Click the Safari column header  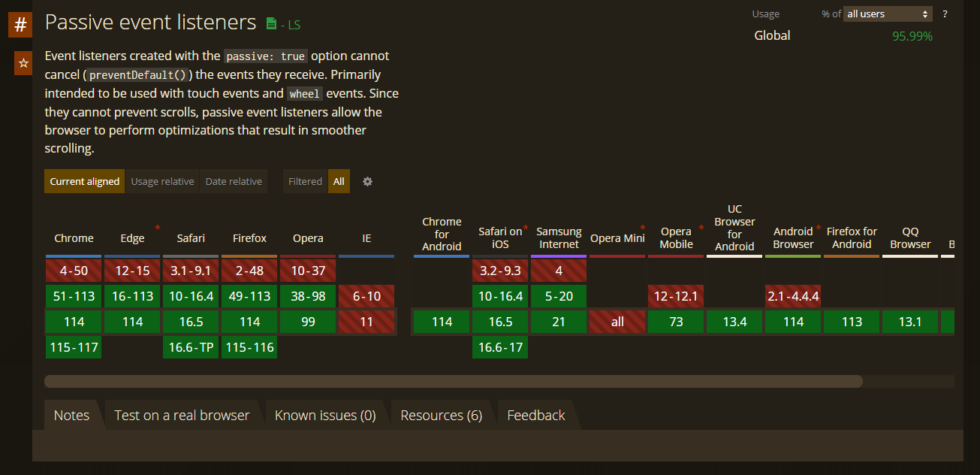(191, 238)
